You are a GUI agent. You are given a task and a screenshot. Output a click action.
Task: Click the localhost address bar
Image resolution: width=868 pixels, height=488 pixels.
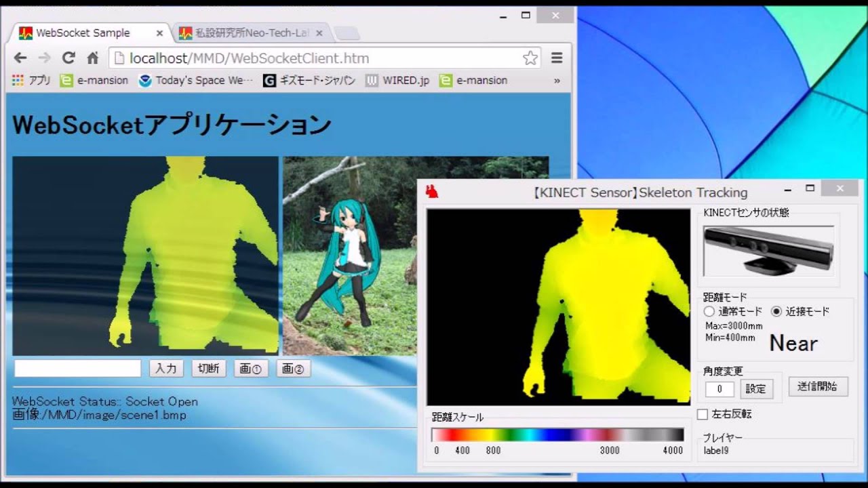coord(324,58)
